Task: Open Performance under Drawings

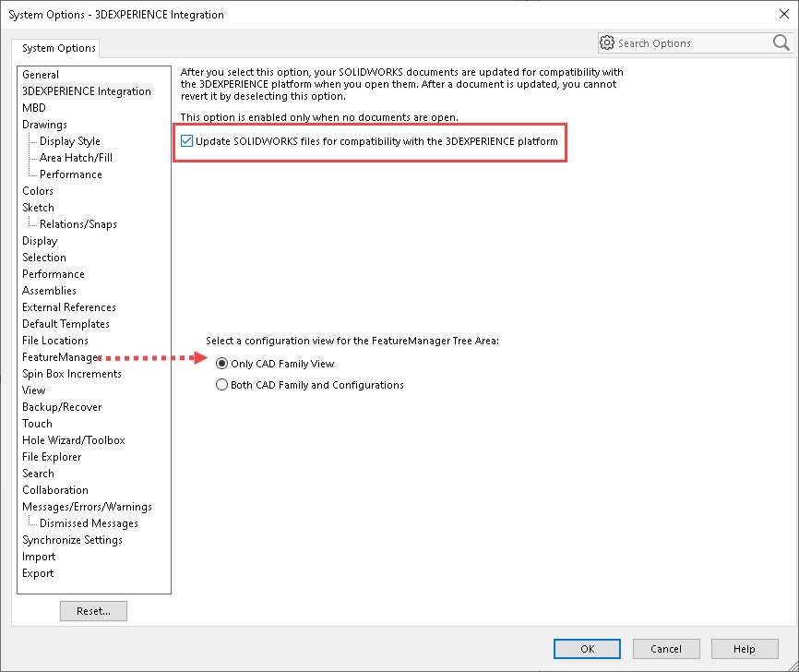Action: click(71, 174)
